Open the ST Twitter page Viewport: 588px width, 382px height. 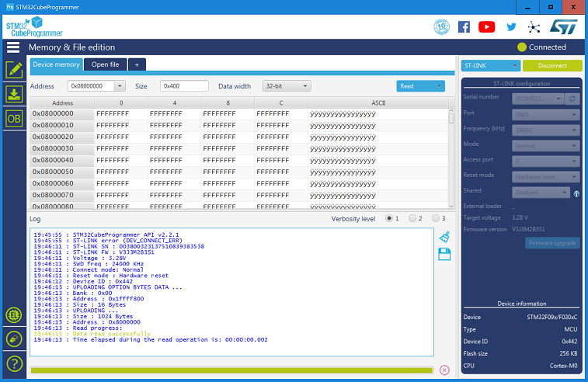[x=511, y=27]
